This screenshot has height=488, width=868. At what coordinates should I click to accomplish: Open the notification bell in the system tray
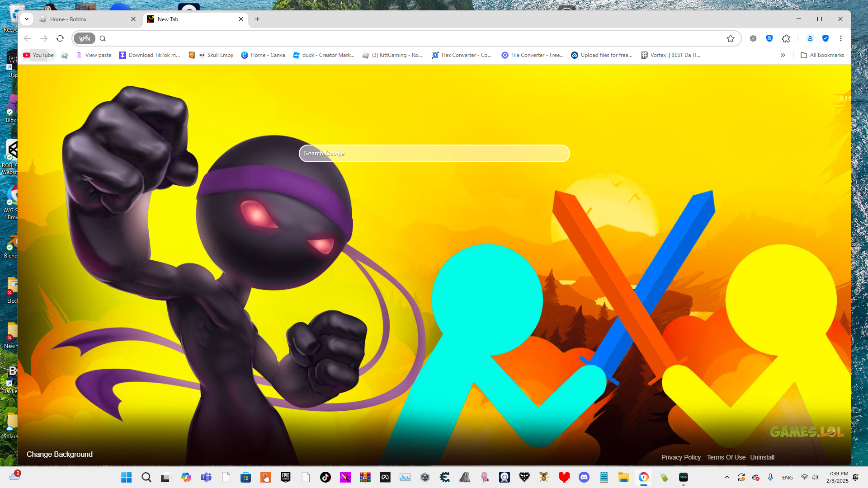pyautogui.click(x=856, y=477)
